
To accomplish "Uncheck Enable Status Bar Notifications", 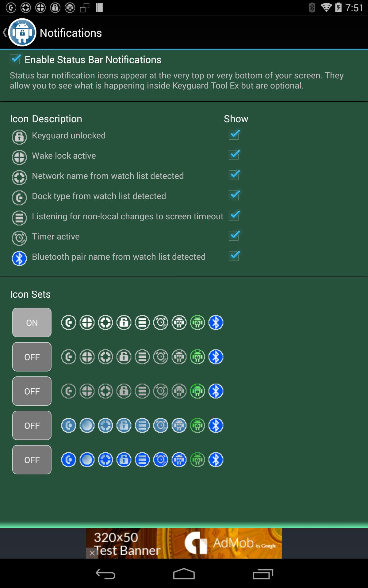I will point(15,59).
